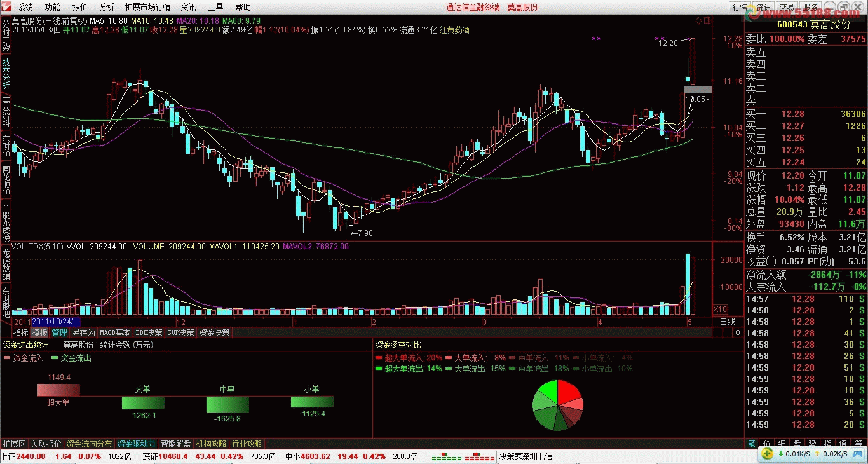Image resolution: width=868 pixels, height=464 pixels.
Task: Switch to the 技术分析 side tab
Action: (x=6, y=74)
